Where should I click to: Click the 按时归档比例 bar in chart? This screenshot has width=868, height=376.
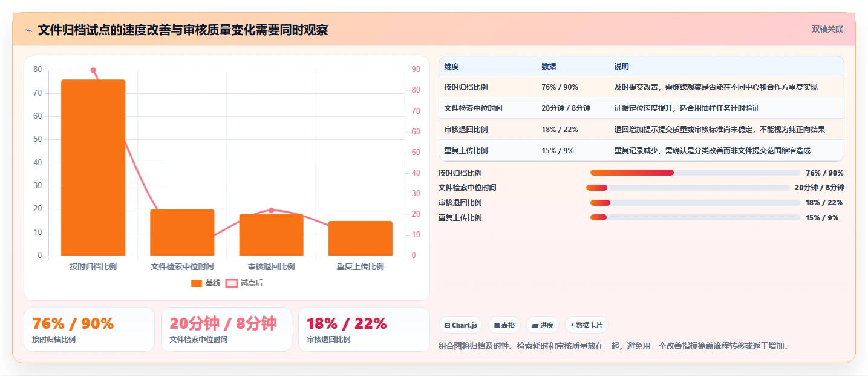[93, 168]
